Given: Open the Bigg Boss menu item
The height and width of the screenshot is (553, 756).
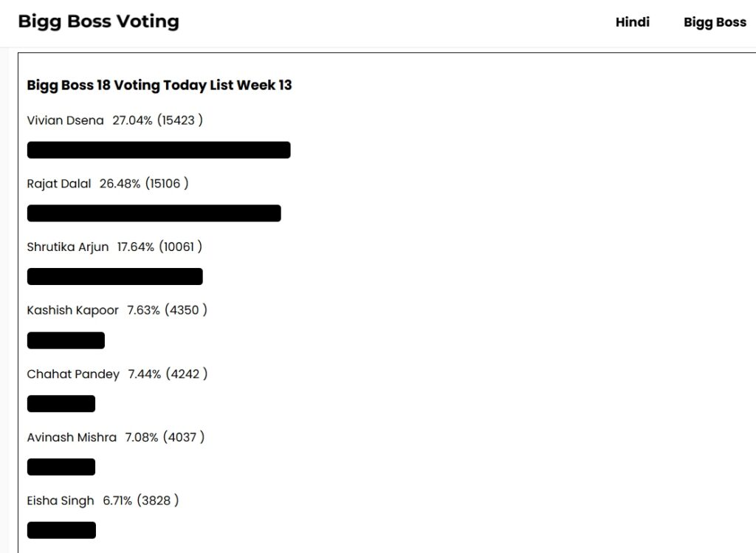Looking at the screenshot, I should 715,22.
